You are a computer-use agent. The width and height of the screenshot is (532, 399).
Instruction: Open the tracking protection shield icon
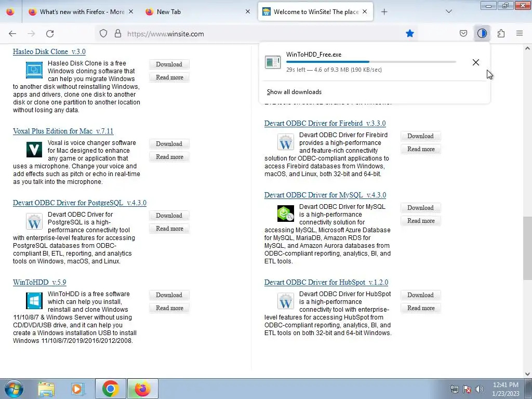[103, 34]
